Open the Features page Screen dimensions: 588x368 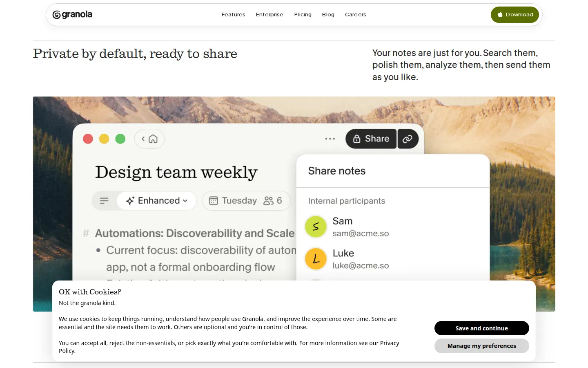click(x=234, y=15)
